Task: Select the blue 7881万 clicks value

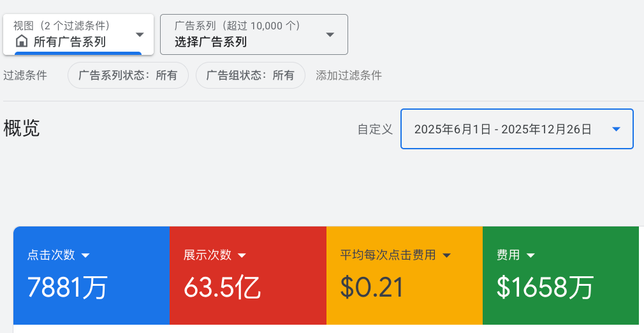Action: click(x=67, y=287)
